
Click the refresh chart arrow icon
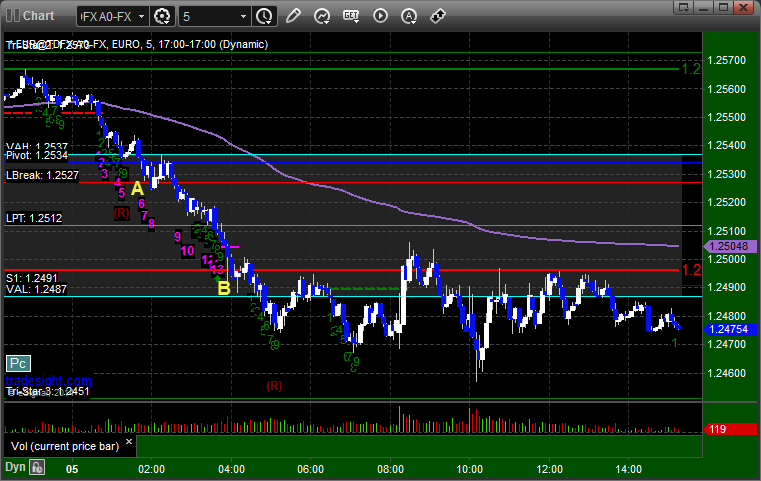click(x=322, y=16)
